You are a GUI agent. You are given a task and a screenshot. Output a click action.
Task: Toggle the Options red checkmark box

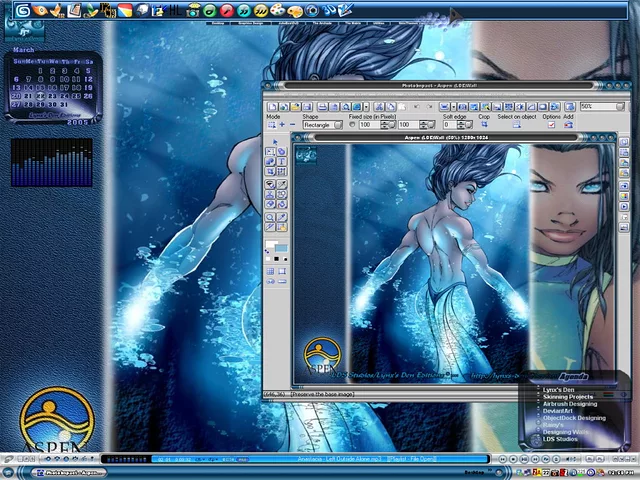tap(551, 124)
